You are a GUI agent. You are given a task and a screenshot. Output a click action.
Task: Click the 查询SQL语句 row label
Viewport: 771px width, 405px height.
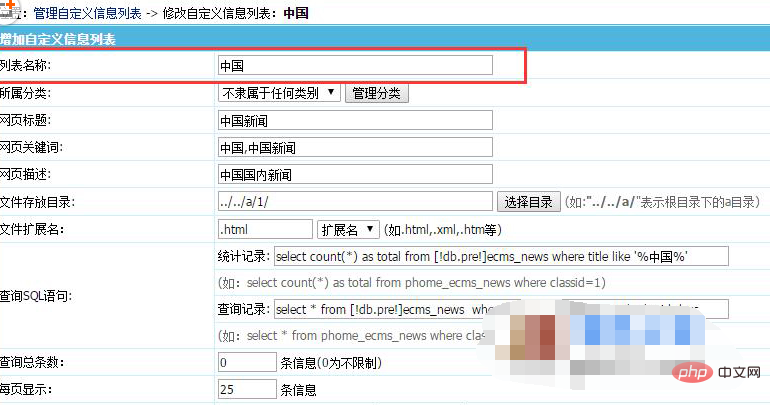coord(35,297)
